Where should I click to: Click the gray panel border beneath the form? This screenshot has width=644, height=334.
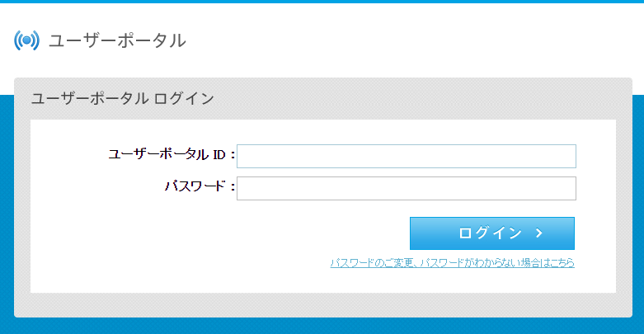click(x=322, y=304)
